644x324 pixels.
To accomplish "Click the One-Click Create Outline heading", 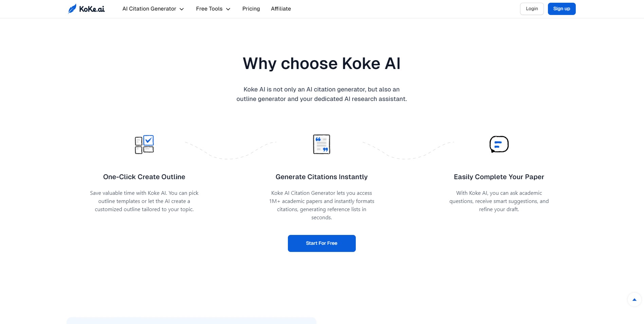I will [144, 177].
